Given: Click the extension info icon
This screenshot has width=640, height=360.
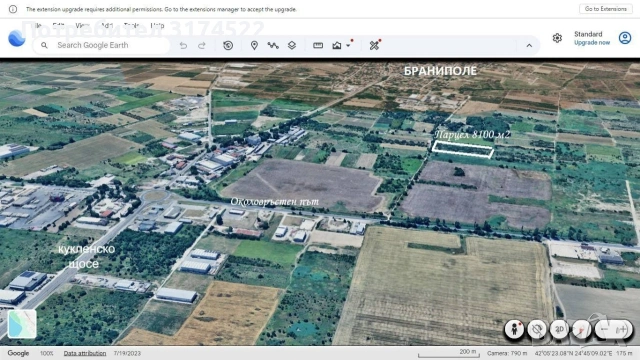Looking at the screenshot, I should 13,9.
